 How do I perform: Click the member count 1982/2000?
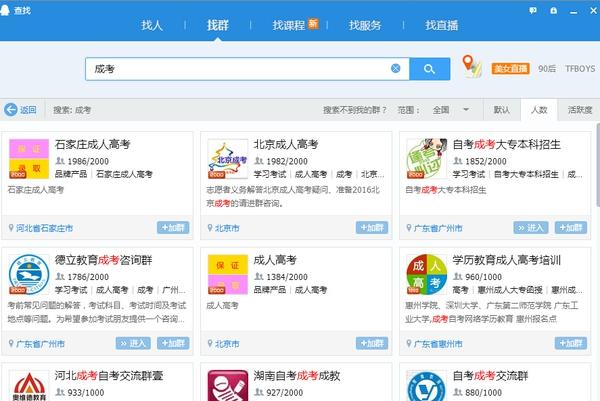point(287,161)
